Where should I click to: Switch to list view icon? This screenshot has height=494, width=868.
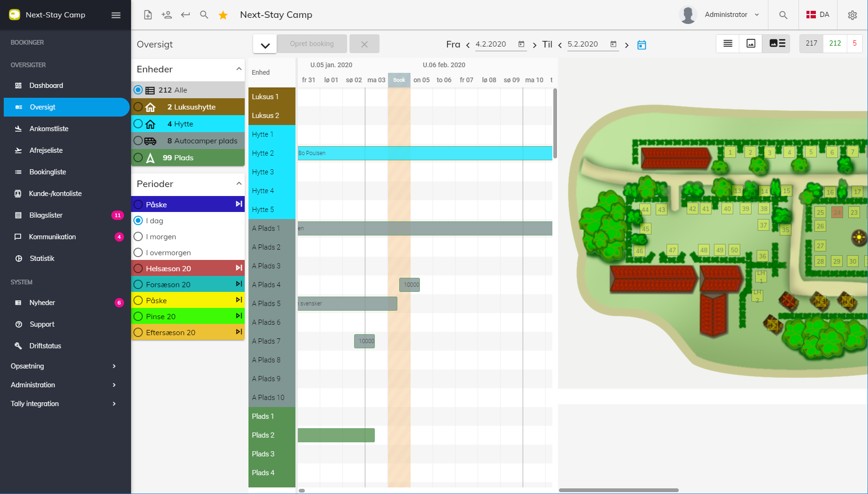tap(728, 43)
